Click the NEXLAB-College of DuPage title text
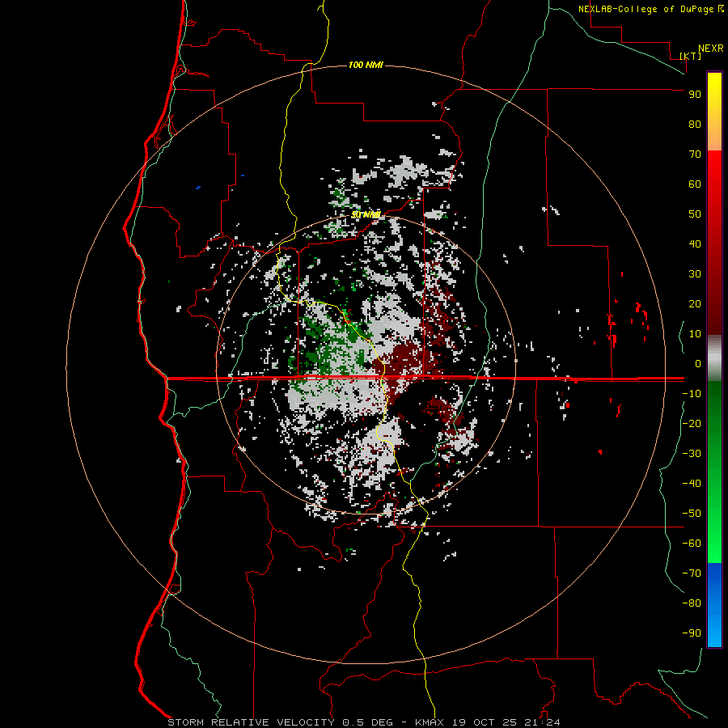 click(648, 9)
